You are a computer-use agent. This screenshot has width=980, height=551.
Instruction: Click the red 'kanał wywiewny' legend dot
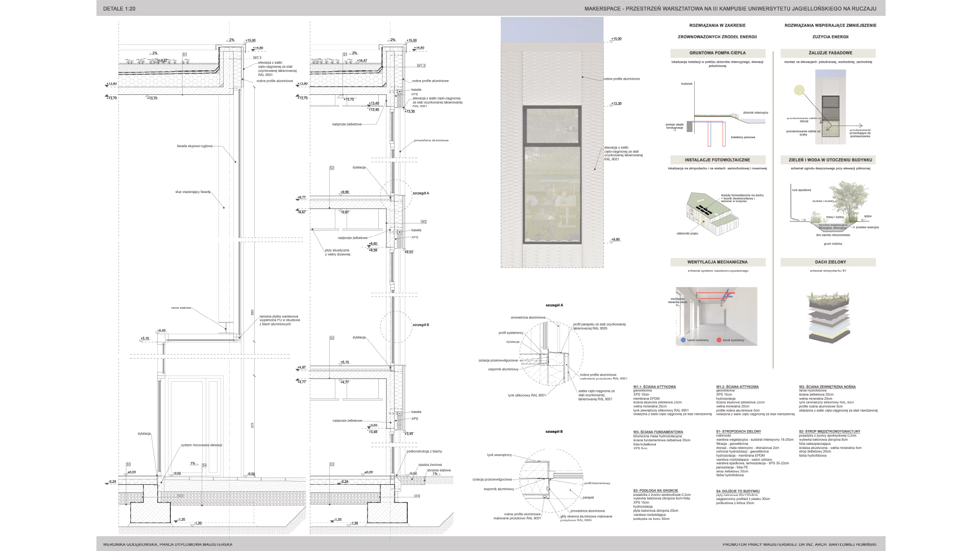point(719,340)
